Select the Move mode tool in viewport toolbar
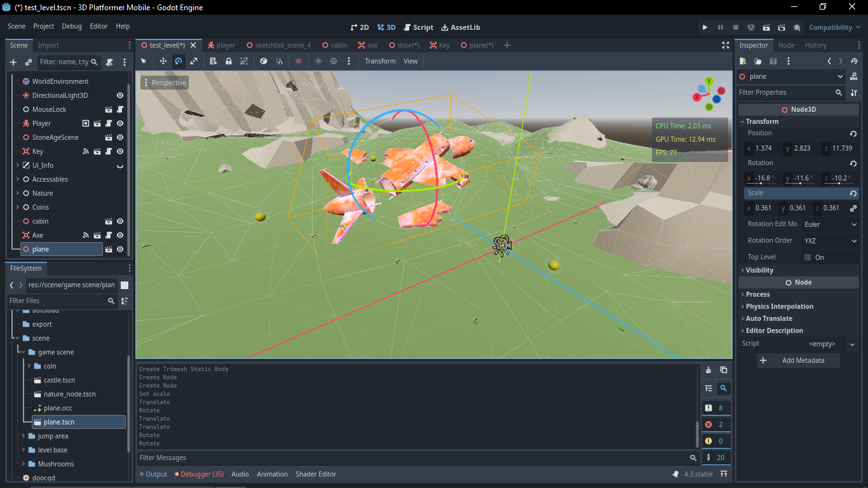 (163, 61)
